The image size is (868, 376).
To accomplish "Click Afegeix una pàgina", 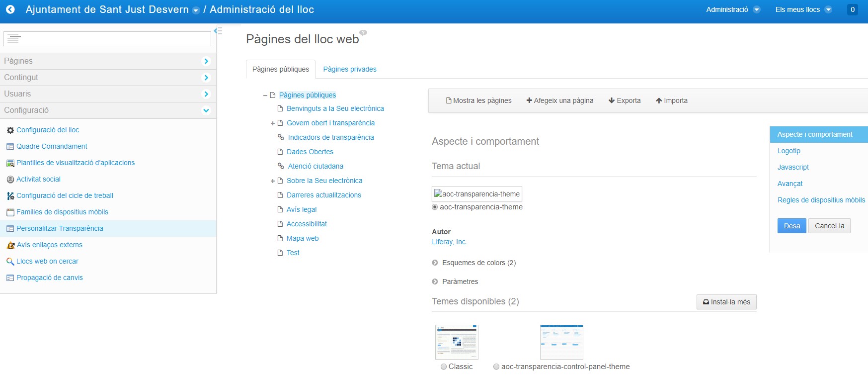I will tap(560, 100).
